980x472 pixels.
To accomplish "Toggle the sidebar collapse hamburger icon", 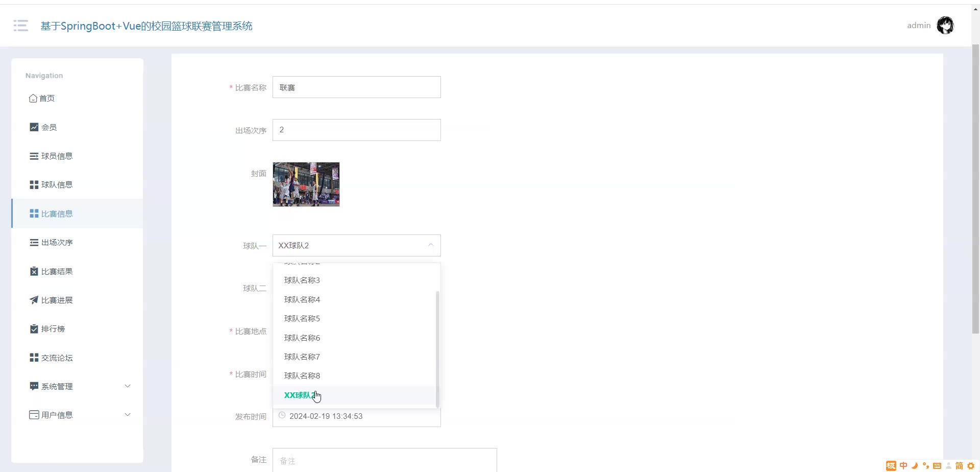I will 21,26.
